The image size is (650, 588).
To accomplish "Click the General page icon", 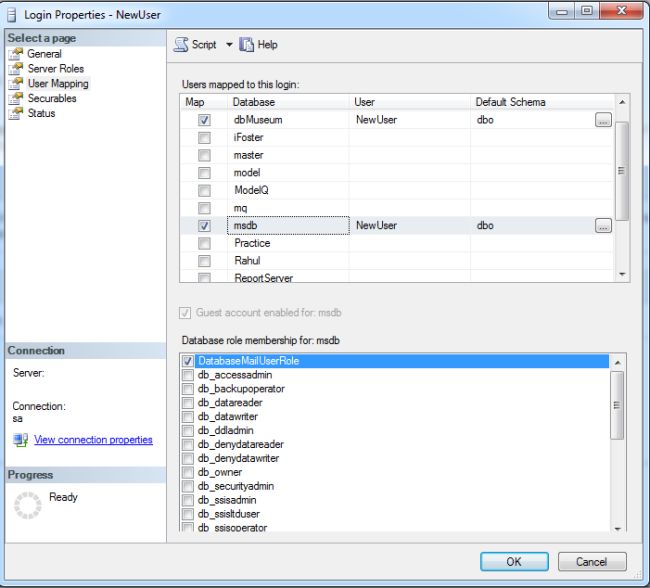I will pos(16,53).
